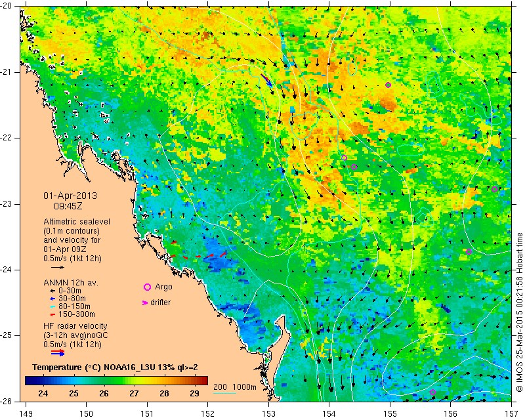Select the Argo float marker near 156.3E 23.7S
Viewport: 525px width, 420px height.
coord(469,252)
